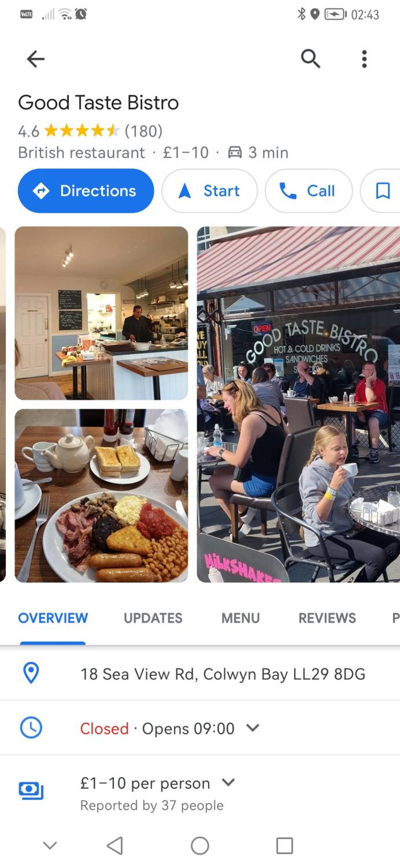The width and height of the screenshot is (400, 868).
Task: Tap the Call button
Action: [309, 191]
